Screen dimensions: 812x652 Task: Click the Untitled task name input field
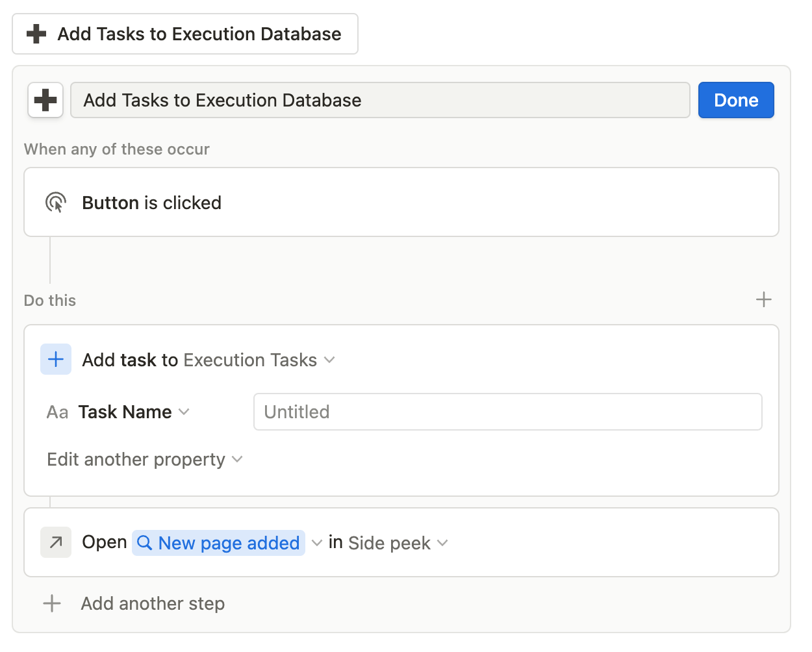point(507,412)
